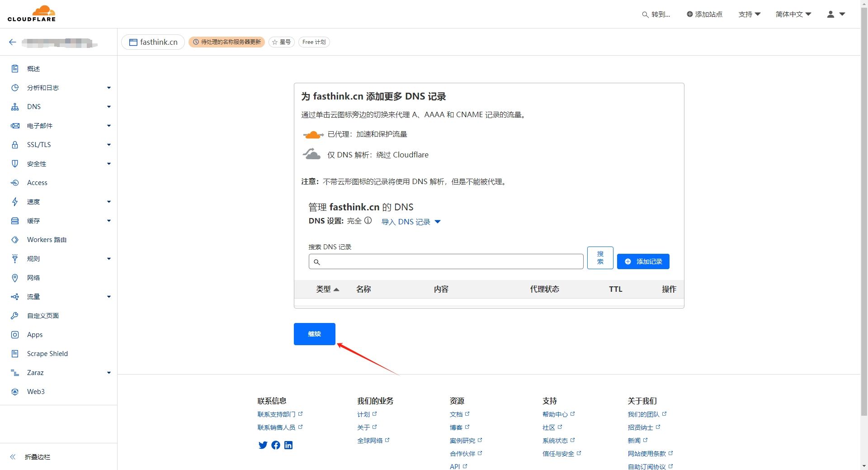Expand the 速度 submenu arrow

pyautogui.click(x=109, y=202)
